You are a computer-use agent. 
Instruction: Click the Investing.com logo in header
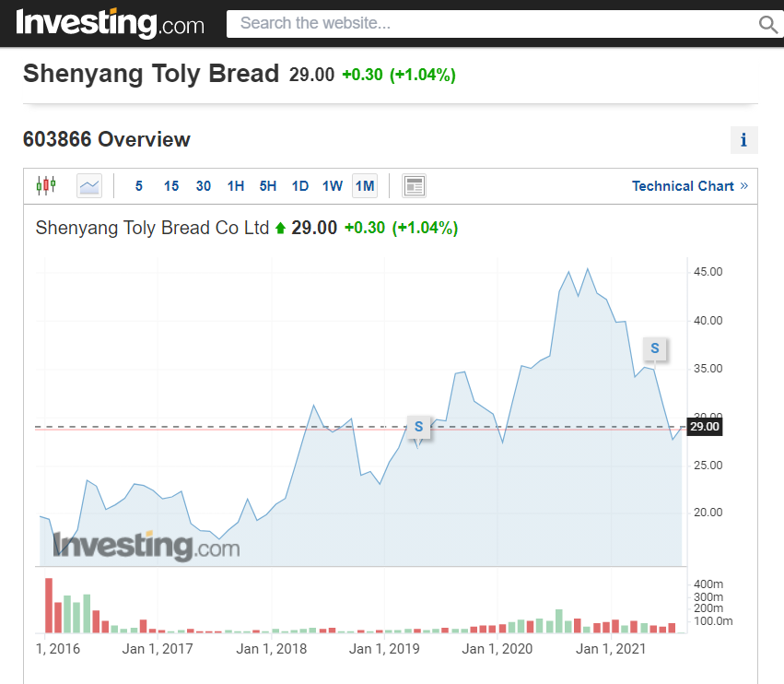click(x=110, y=23)
